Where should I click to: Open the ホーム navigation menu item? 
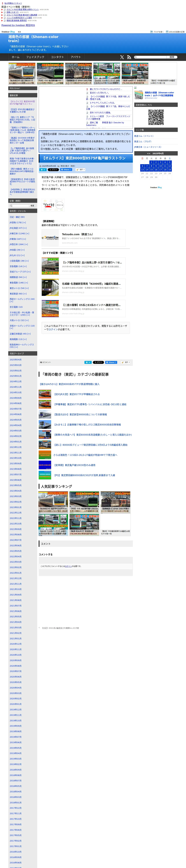[x=15, y=57]
